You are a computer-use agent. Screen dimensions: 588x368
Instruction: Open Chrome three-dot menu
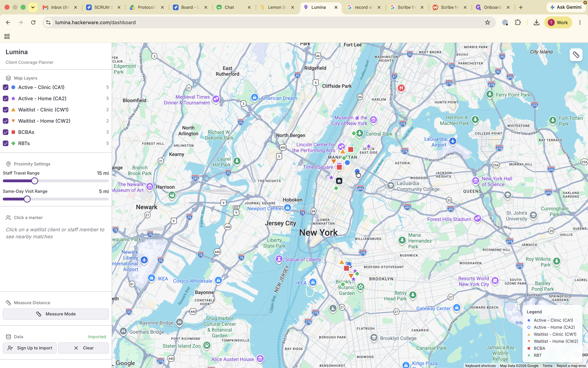click(x=580, y=22)
